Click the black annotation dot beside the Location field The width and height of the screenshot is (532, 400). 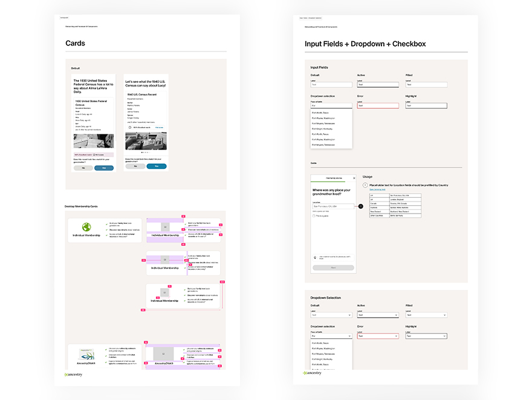[x=360, y=206]
